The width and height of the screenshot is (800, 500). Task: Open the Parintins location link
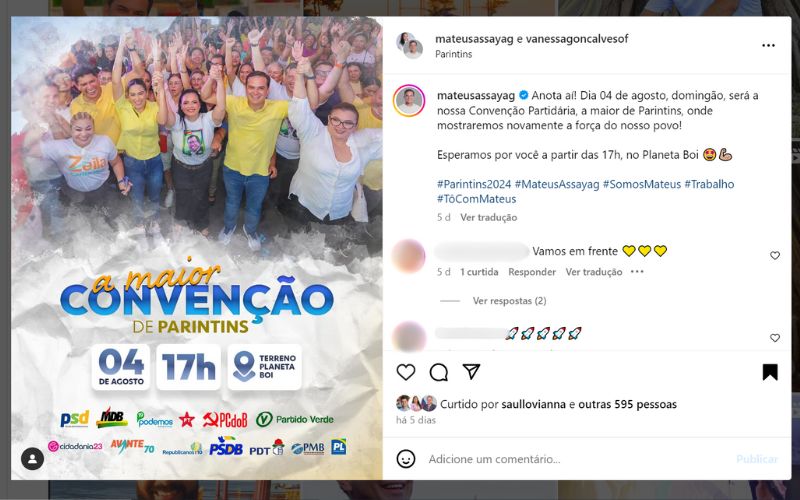click(453, 54)
